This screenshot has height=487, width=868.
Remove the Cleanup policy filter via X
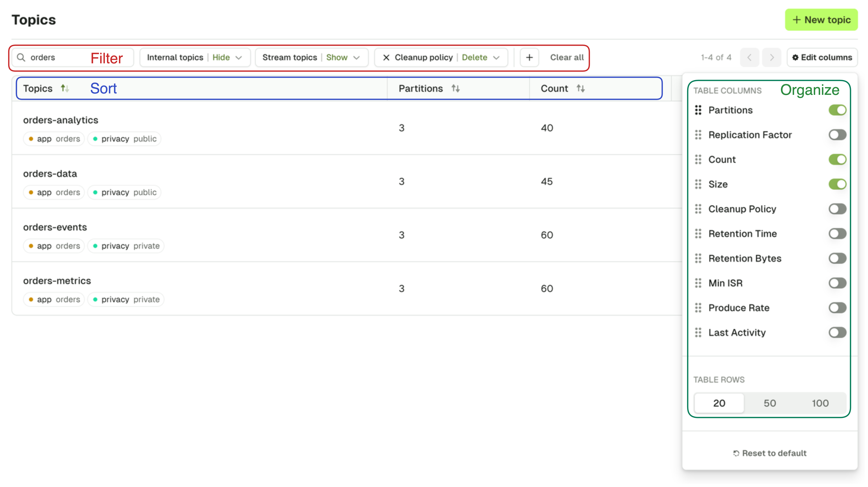coord(386,58)
